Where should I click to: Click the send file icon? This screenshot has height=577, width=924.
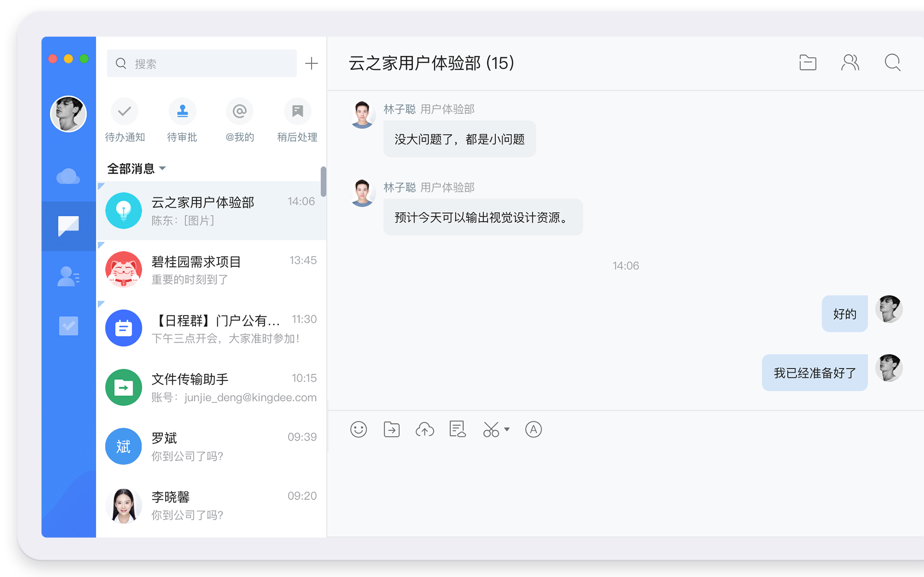pyautogui.click(x=392, y=430)
